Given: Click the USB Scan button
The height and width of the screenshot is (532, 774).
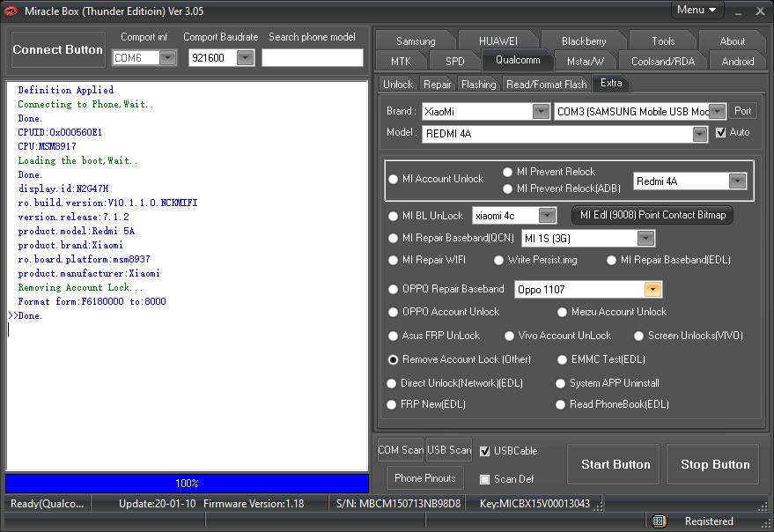Looking at the screenshot, I should click(x=449, y=450).
